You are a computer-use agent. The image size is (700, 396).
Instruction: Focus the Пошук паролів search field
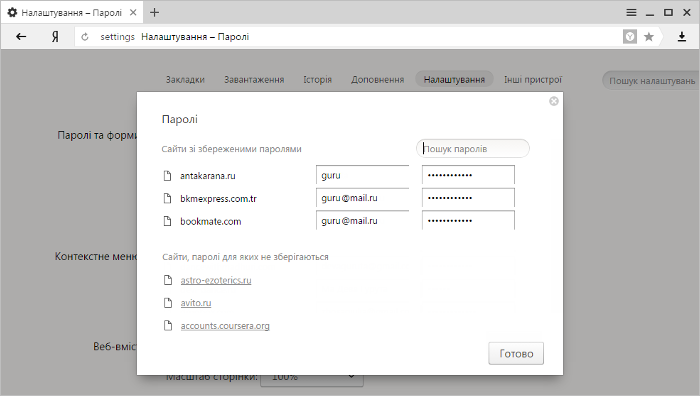pos(473,149)
